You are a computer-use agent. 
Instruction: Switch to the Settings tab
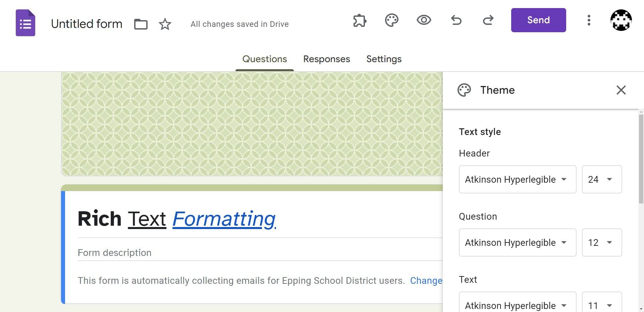[x=384, y=59]
